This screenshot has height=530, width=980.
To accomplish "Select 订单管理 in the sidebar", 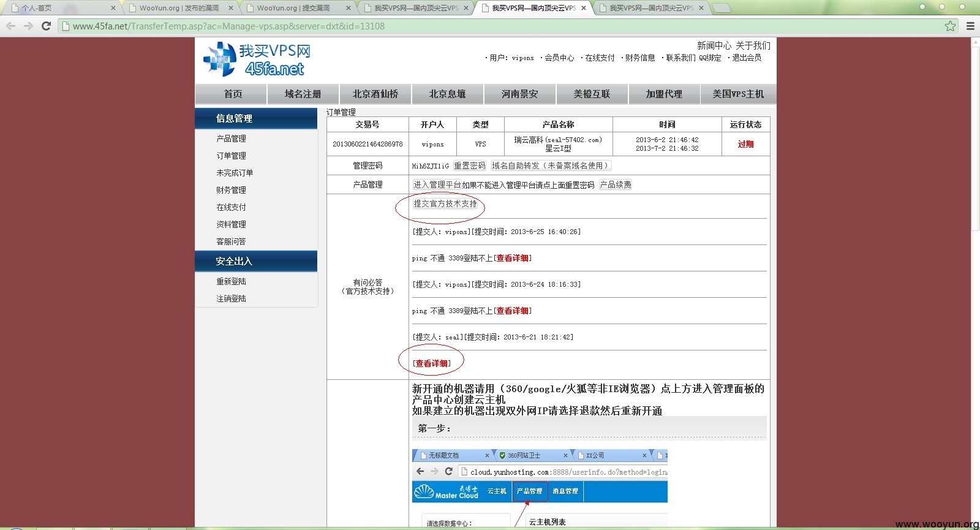I will click(x=231, y=156).
